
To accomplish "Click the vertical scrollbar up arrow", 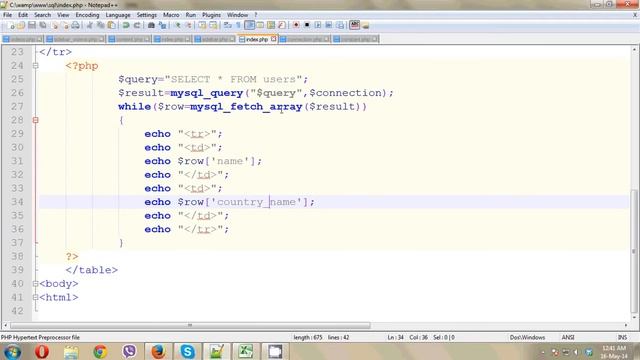I will [x=634, y=49].
